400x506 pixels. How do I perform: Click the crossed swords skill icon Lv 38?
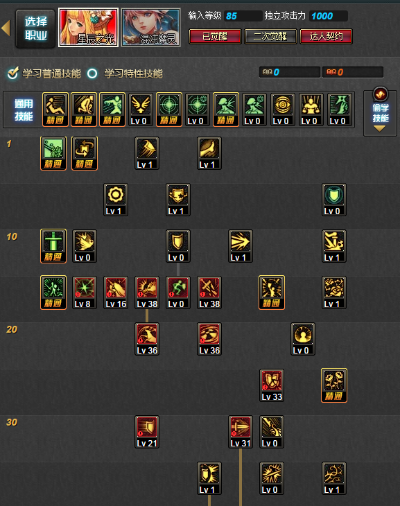tap(209, 293)
